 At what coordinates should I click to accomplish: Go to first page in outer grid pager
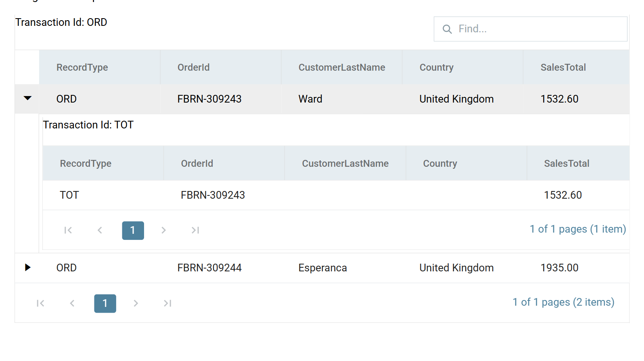[40, 303]
